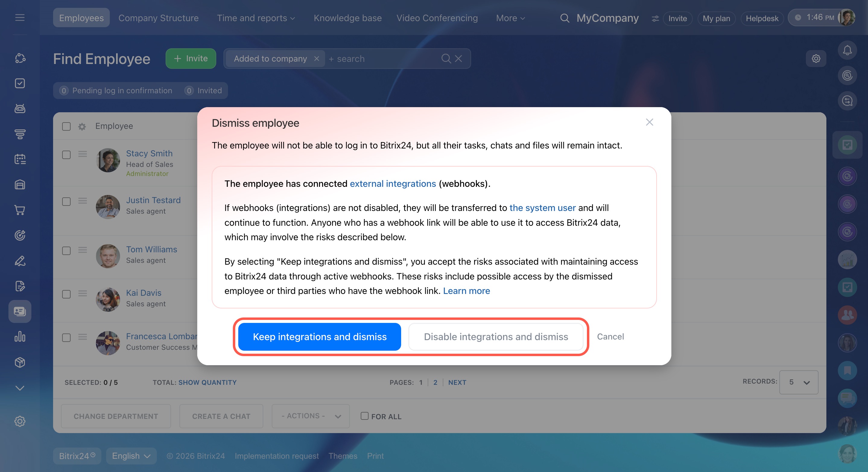Click the sidebar settings gear at bottom
The width and height of the screenshot is (868, 472).
[x=20, y=421]
